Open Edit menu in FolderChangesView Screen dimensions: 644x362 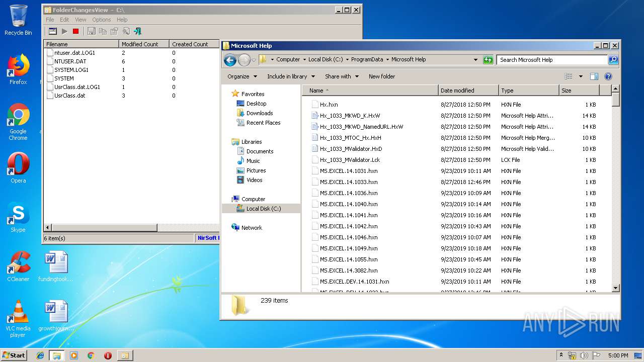(x=64, y=20)
